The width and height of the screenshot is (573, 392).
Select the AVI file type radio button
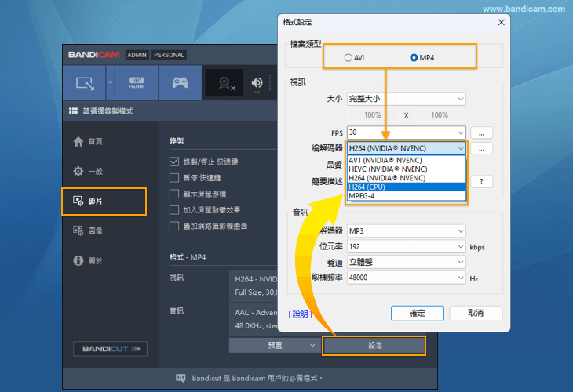tap(349, 58)
